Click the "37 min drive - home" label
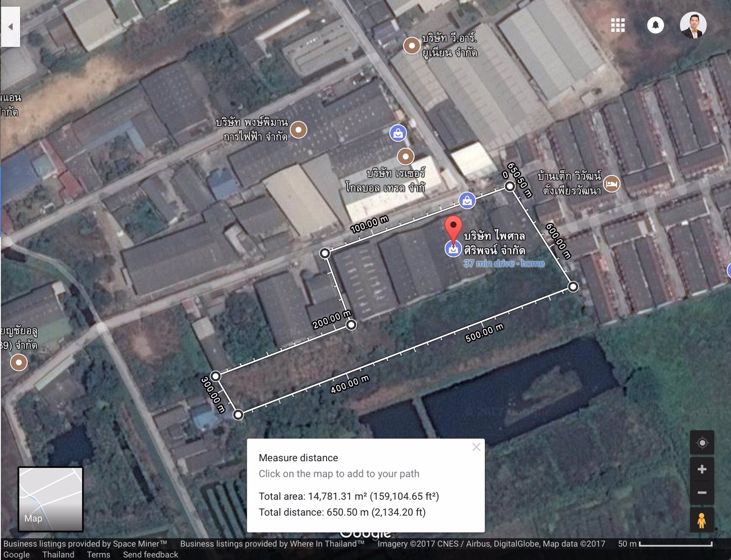731x560 pixels. point(504,263)
